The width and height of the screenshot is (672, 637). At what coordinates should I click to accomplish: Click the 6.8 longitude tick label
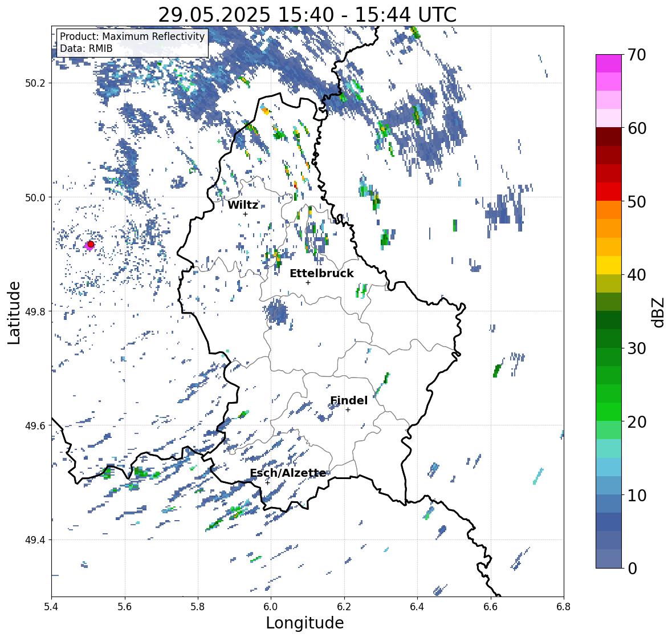tap(564, 606)
